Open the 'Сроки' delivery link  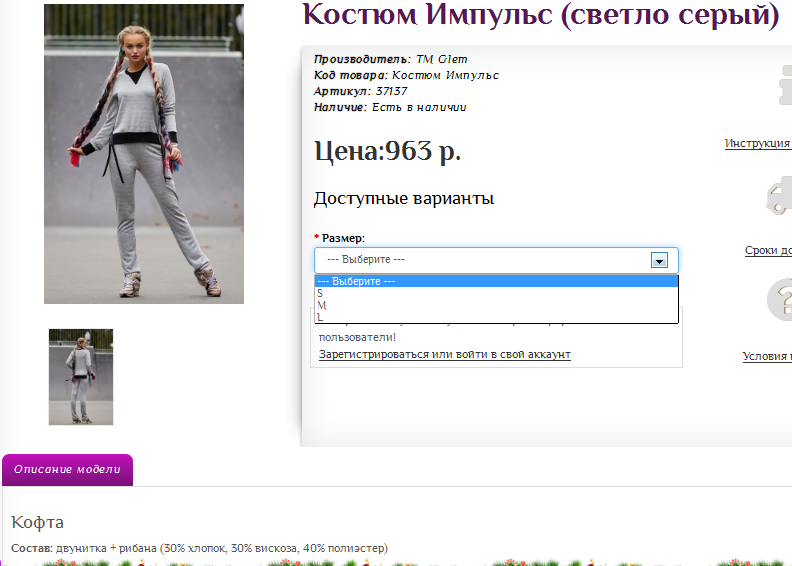(768, 250)
